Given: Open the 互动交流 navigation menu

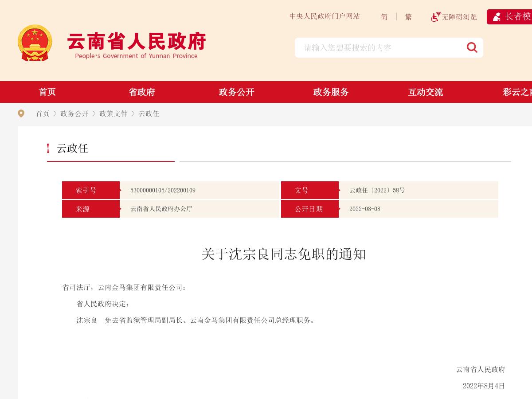Looking at the screenshot, I should point(426,92).
